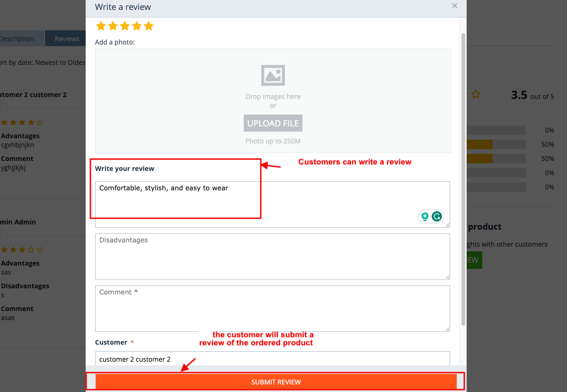Give a five-star rating
567x392 pixels.
(x=149, y=26)
